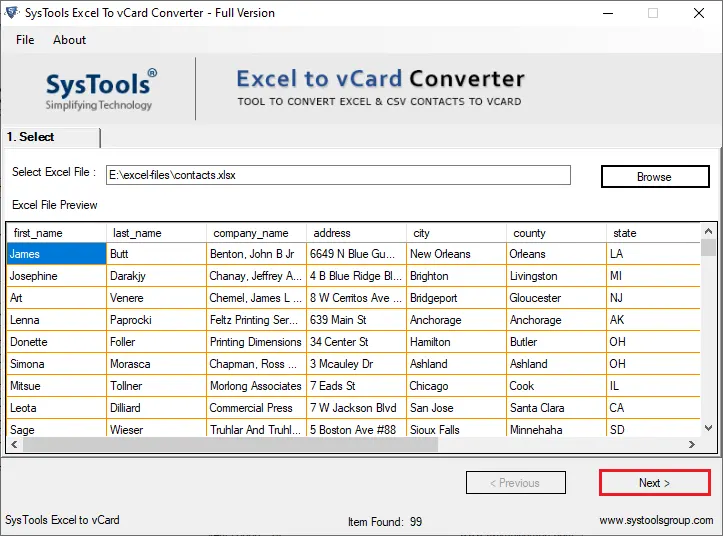Select the '3 Mcauley Dr' cell
Viewport: 723px width, 536px height.
tap(356, 364)
